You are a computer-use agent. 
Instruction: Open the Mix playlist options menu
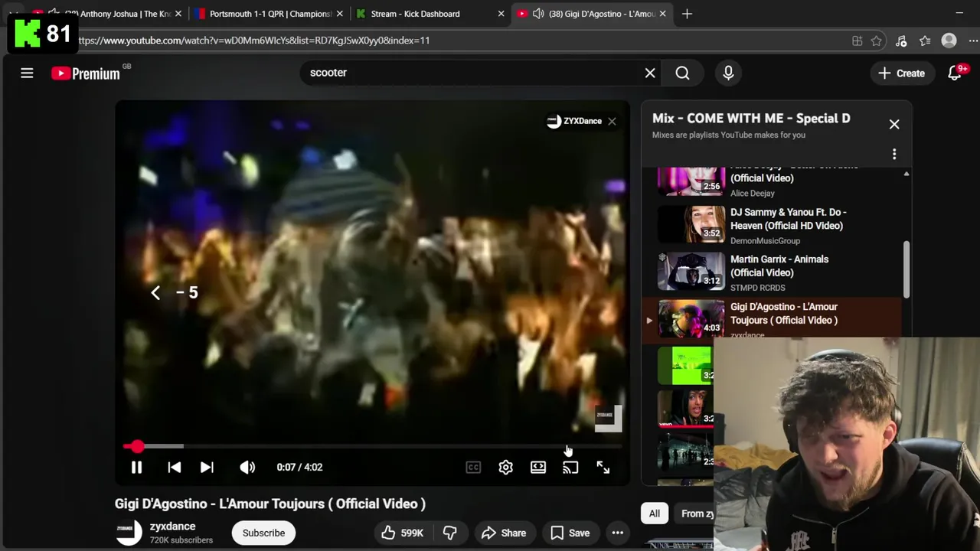(x=894, y=155)
